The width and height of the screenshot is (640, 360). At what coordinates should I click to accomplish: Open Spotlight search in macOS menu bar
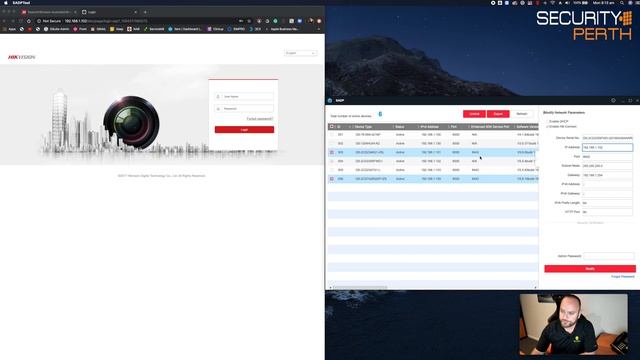point(622,3)
